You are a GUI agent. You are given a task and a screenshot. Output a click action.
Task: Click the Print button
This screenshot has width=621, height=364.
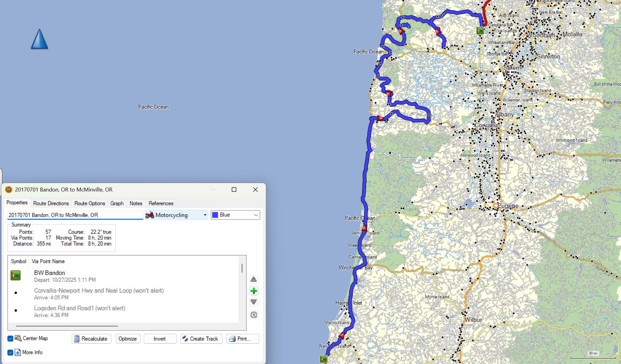click(x=243, y=339)
